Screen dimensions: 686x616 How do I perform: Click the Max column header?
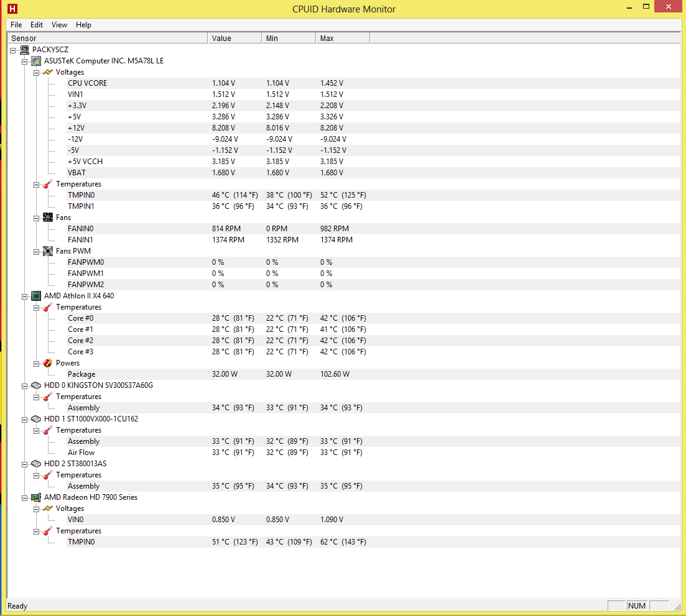342,39
